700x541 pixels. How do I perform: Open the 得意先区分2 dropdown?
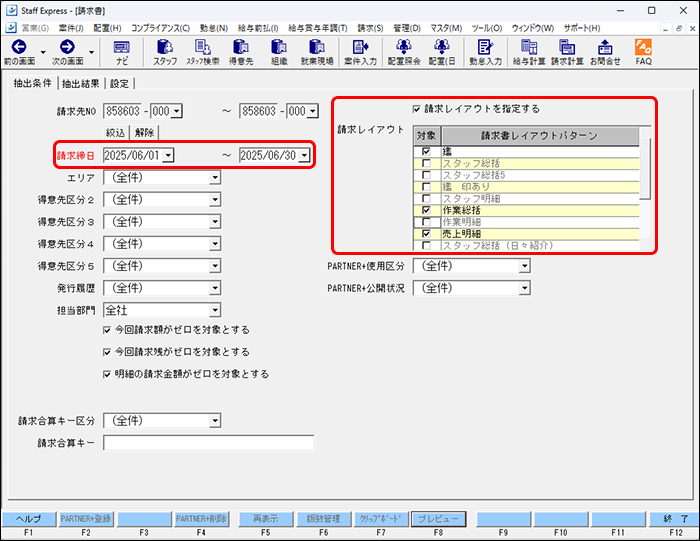tap(215, 200)
